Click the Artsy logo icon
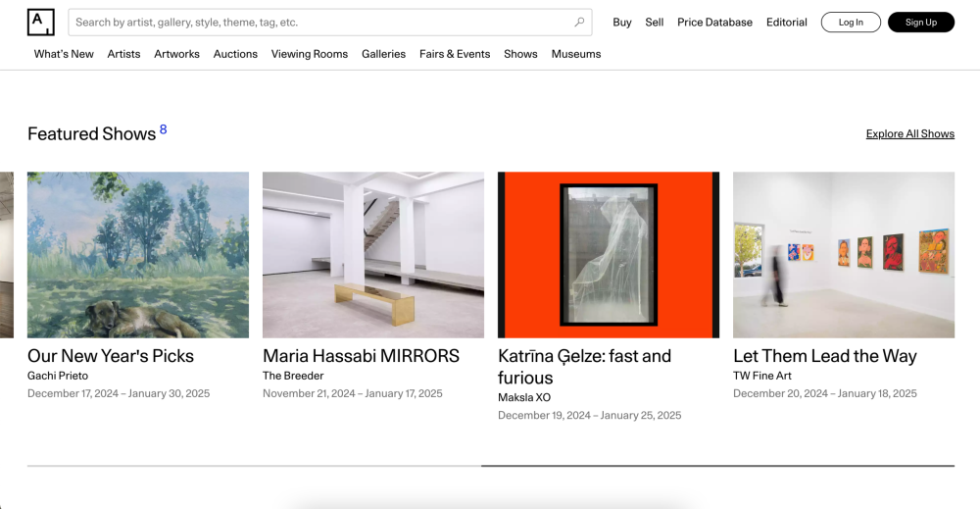980x509 pixels. [40, 22]
